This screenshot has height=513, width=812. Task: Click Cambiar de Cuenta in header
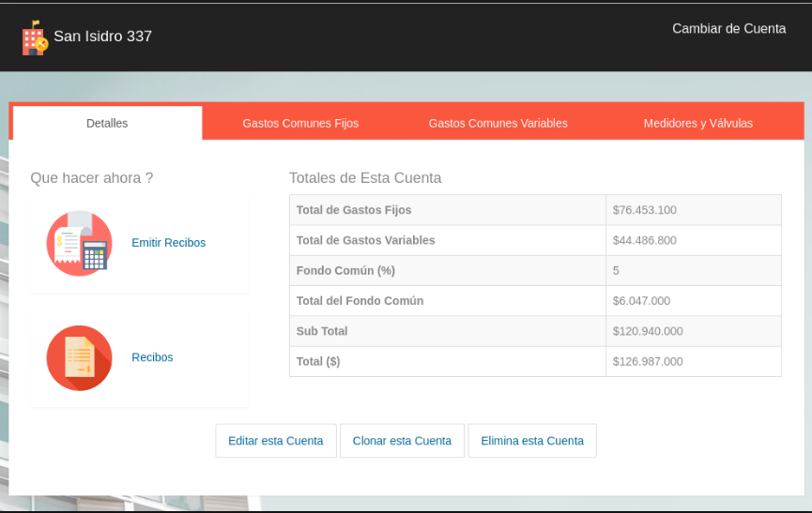click(x=728, y=28)
